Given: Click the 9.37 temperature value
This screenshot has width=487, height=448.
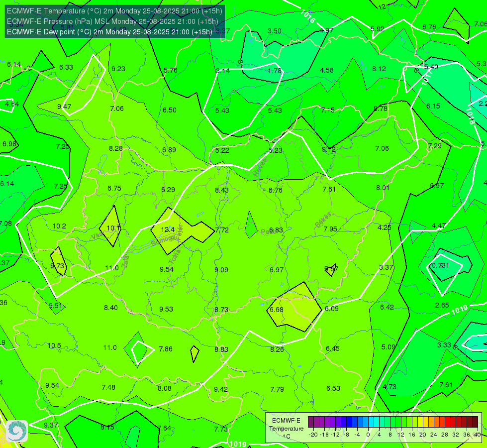Looking at the screenshot, I should [x=51, y=425].
